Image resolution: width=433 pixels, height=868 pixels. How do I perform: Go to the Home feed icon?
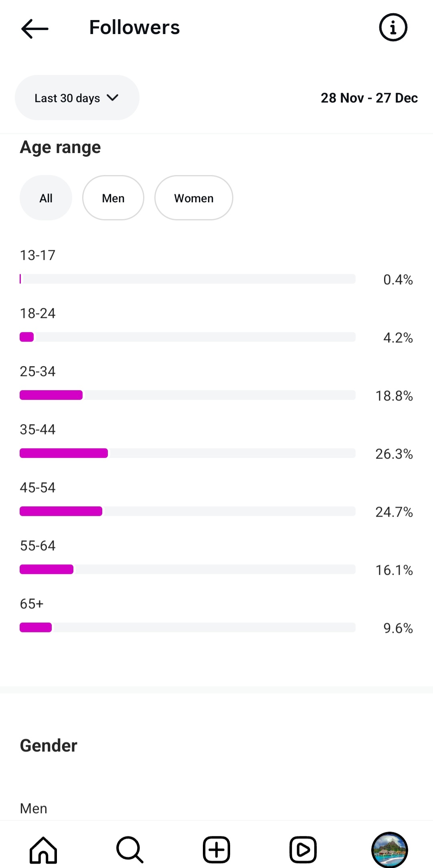pos(43,850)
